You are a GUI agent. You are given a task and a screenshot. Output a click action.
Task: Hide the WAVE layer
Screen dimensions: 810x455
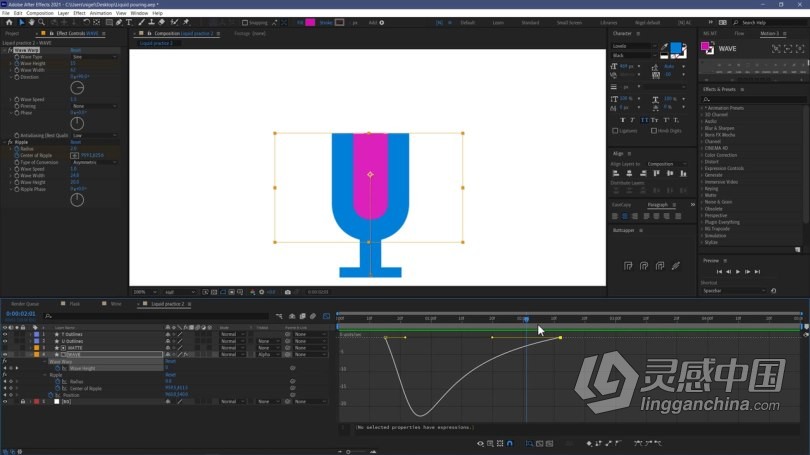5,355
